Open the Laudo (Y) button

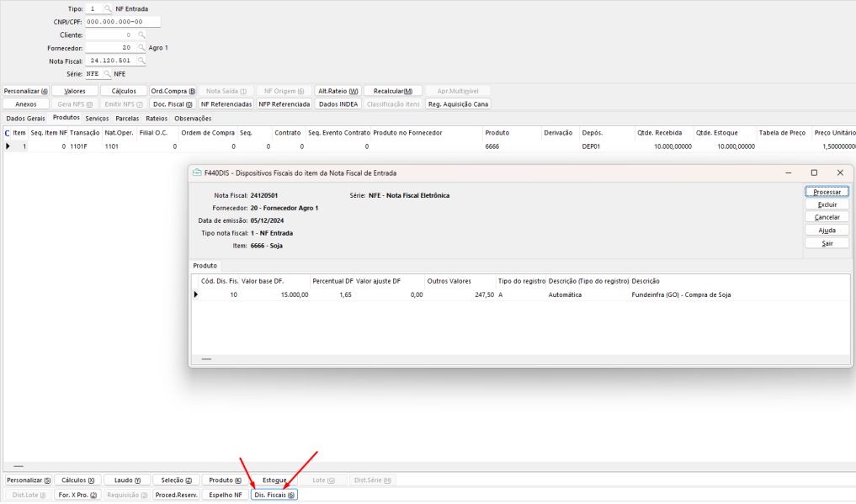point(127,480)
